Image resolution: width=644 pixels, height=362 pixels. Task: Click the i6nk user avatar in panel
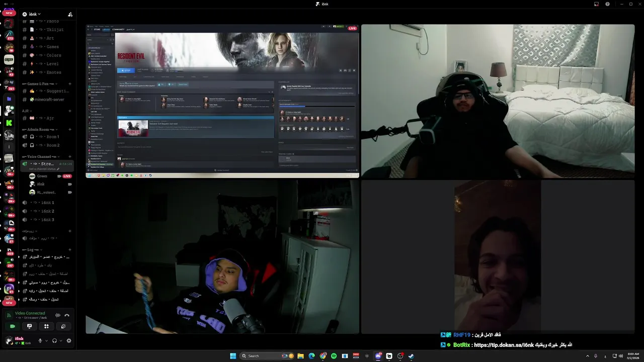9,340
